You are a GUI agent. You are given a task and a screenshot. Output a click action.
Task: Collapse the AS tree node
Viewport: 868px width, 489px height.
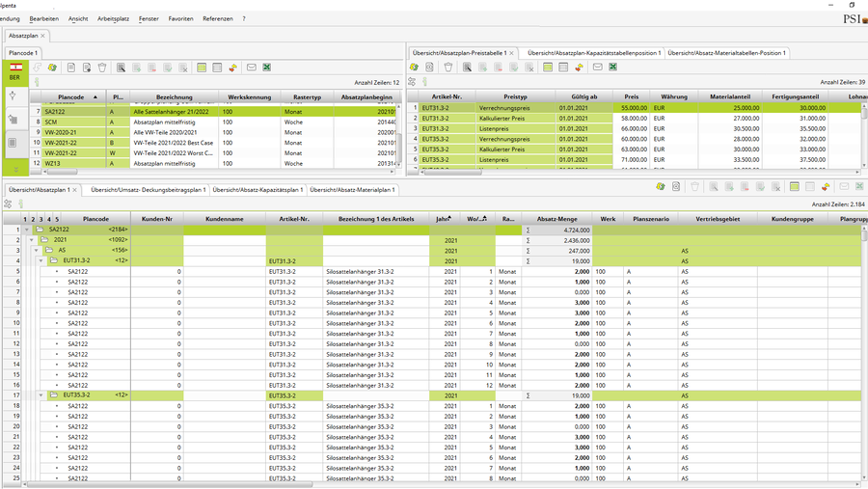[x=37, y=251]
